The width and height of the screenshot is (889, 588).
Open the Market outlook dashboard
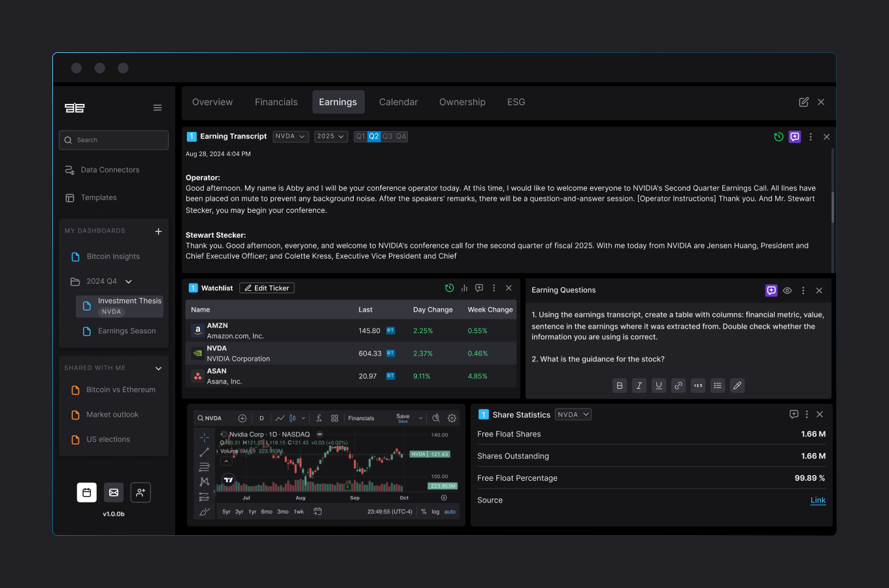point(105,415)
